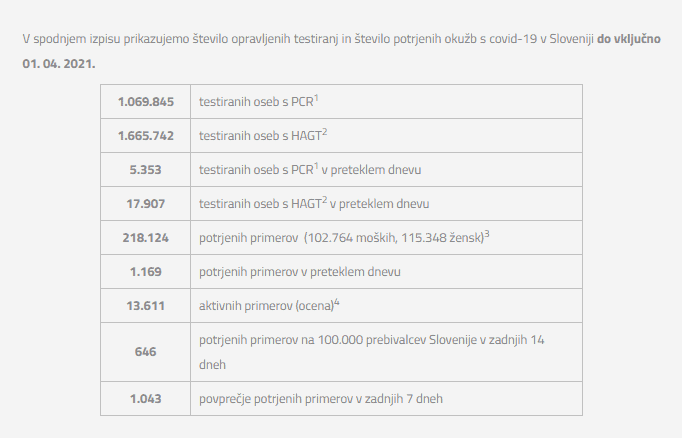Click the 17.907 daily HAGT tests value

click(146, 203)
